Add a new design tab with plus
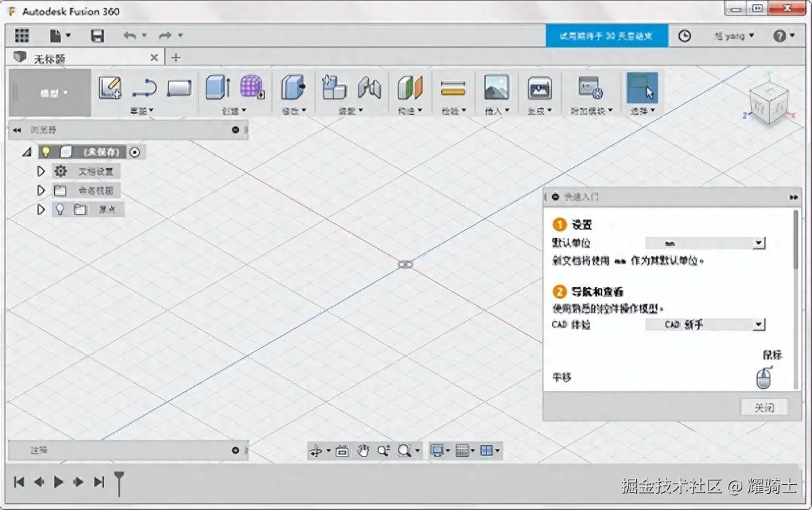The image size is (812, 510). pos(176,57)
